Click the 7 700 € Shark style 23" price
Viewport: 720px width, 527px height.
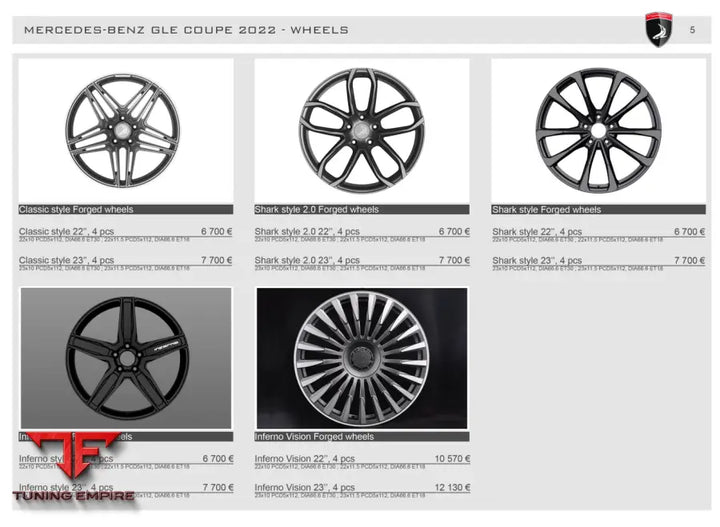click(x=689, y=260)
